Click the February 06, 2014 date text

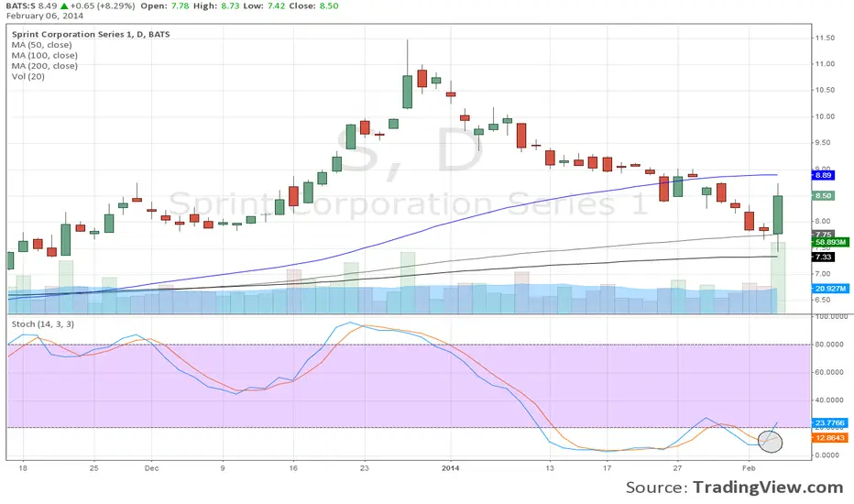(x=45, y=16)
